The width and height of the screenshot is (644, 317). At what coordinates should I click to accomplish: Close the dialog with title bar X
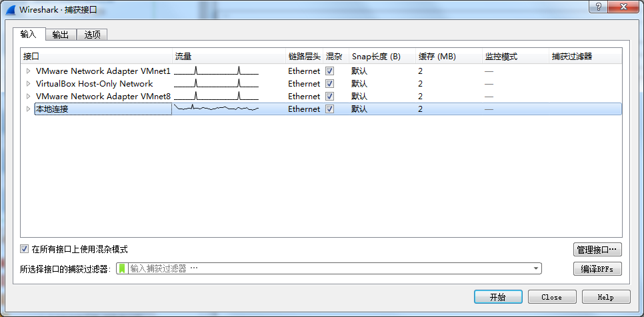pyautogui.click(x=623, y=6)
